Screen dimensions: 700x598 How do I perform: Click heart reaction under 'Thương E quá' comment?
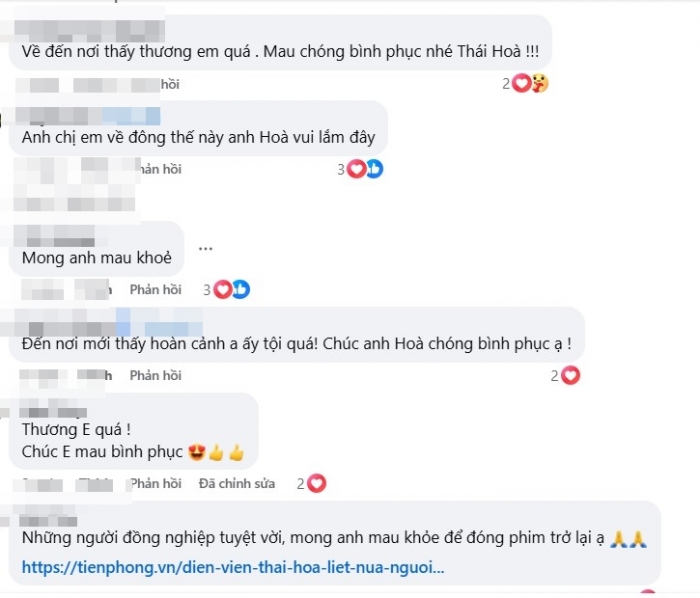click(x=317, y=483)
